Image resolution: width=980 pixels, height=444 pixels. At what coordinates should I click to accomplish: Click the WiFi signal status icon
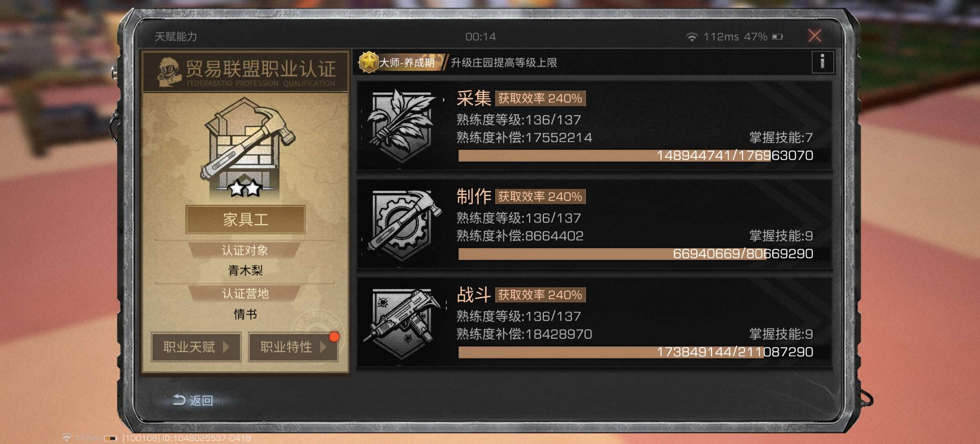[691, 37]
